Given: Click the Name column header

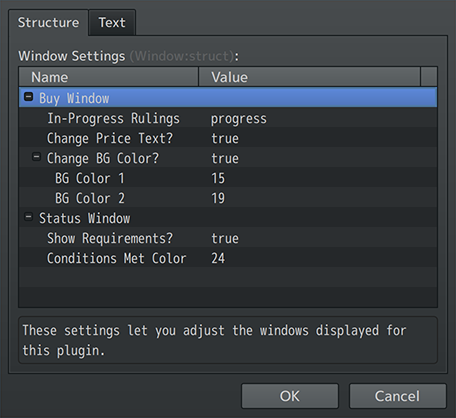Looking at the screenshot, I should click(x=109, y=77).
